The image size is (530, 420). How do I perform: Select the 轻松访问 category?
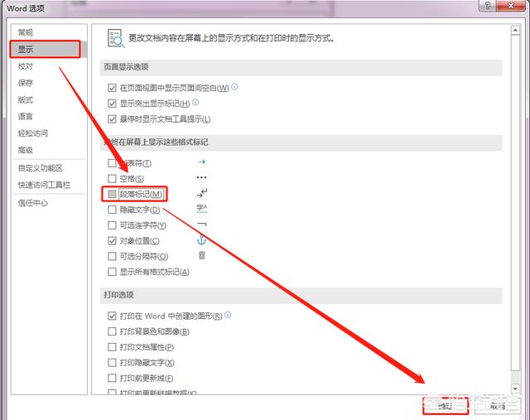pyautogui.click(x=49, y=133)
